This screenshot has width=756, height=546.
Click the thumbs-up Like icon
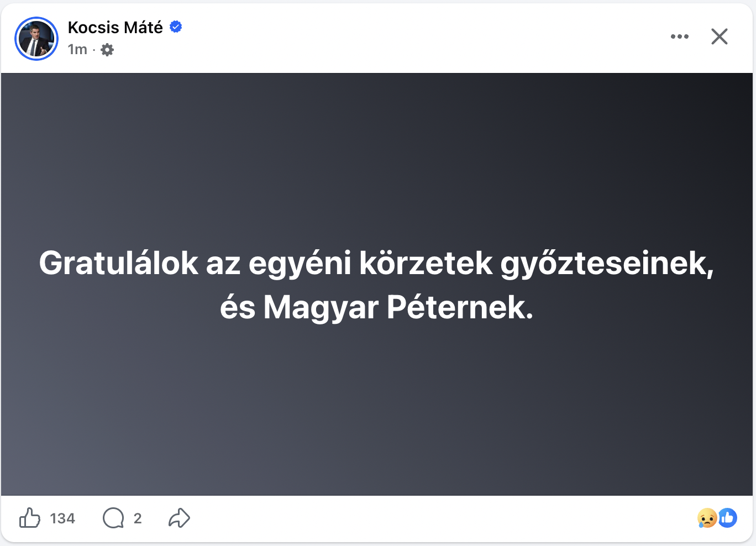point(30,518)
